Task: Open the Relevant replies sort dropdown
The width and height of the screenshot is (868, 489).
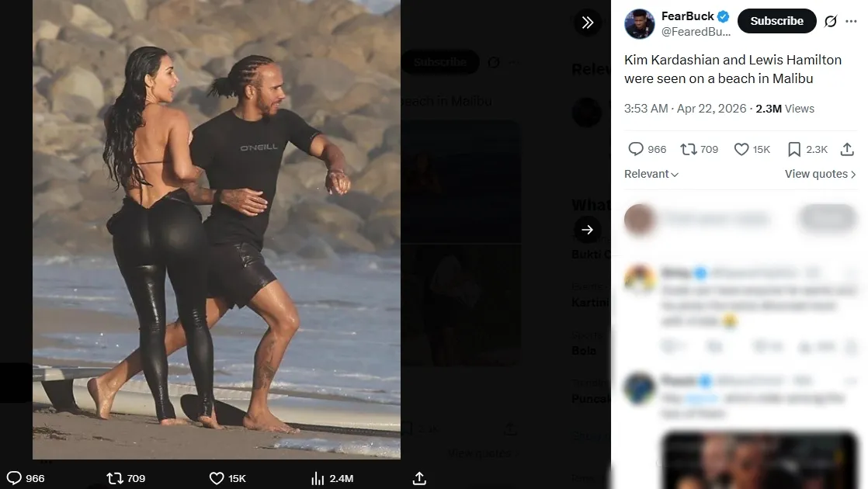Action: click(x=651, y=174)
